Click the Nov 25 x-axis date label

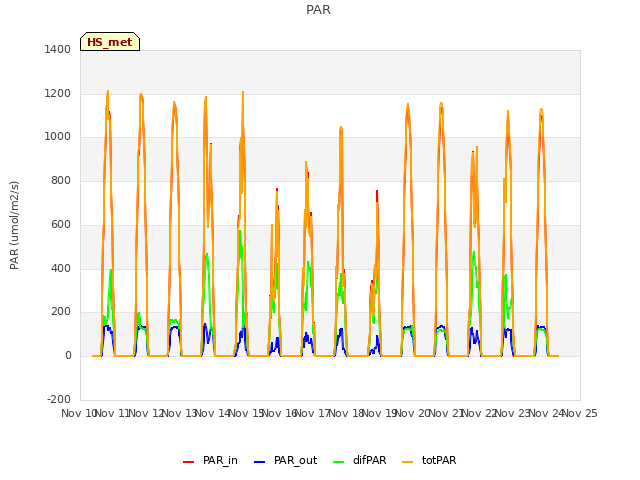click(580, 413)
